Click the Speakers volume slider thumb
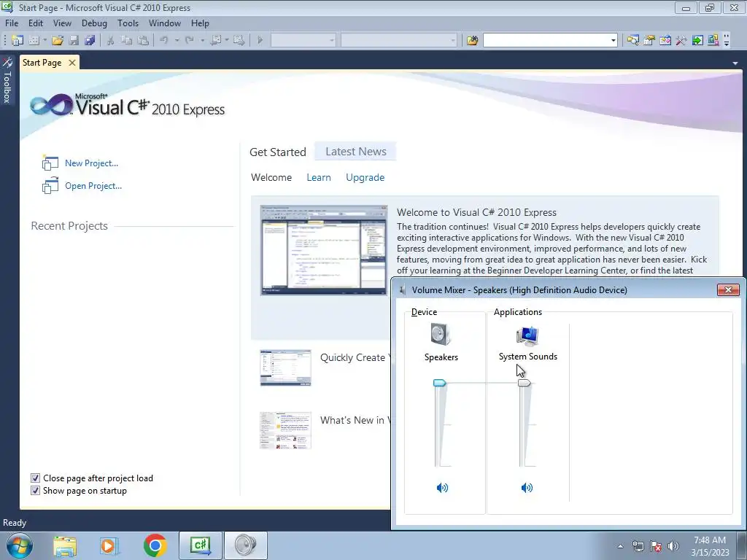 coord(439,383)
